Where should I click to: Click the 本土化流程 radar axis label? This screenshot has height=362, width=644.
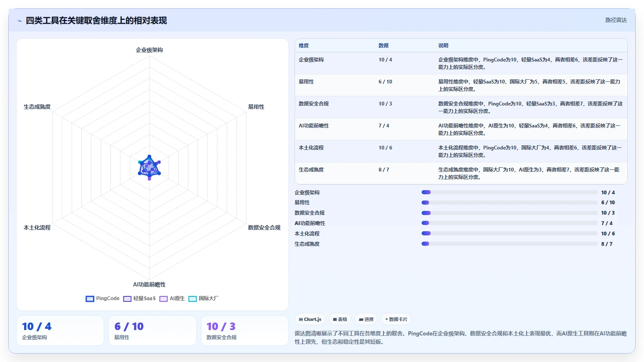37,228
